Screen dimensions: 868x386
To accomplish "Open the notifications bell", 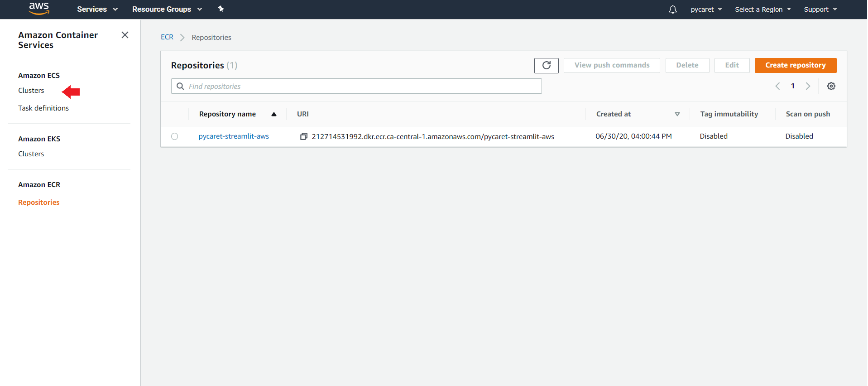I will 672,10.
